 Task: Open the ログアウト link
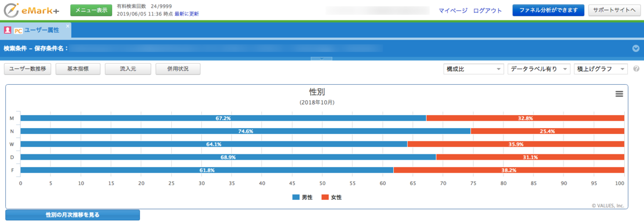487,10
